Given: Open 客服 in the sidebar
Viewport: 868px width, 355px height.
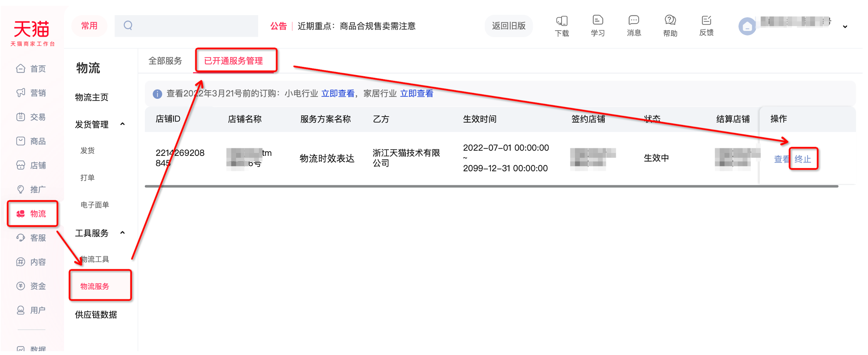Looking at the screenshot, I should 31,238.
